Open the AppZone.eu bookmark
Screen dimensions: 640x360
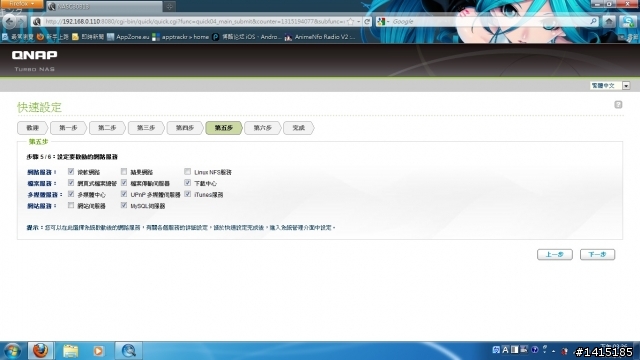click(128, 37)
